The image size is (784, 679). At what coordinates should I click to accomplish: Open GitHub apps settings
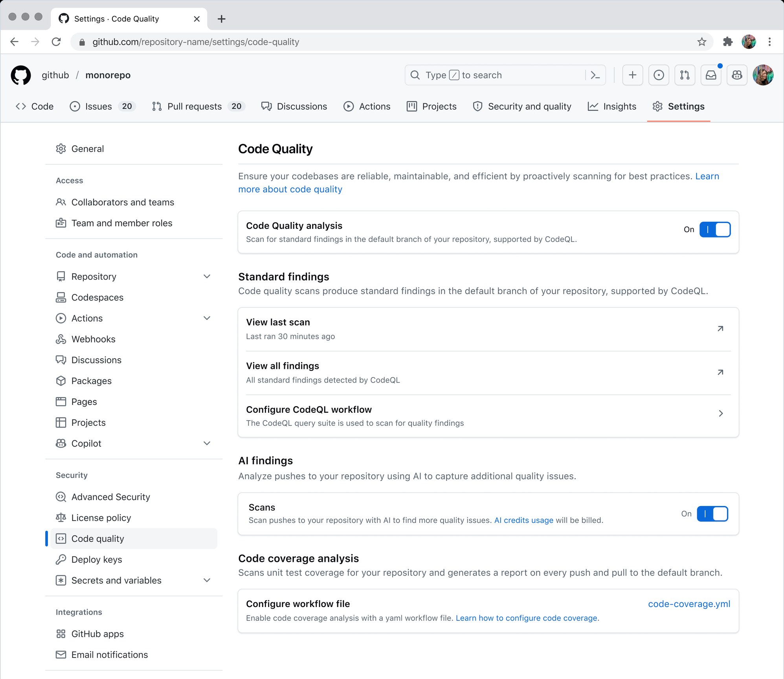point(134,633)
